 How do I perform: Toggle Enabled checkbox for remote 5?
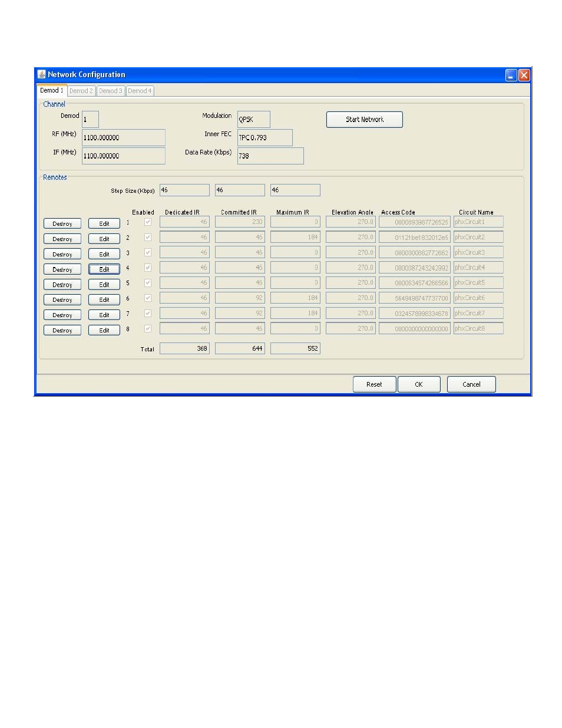tap(148, 283)
